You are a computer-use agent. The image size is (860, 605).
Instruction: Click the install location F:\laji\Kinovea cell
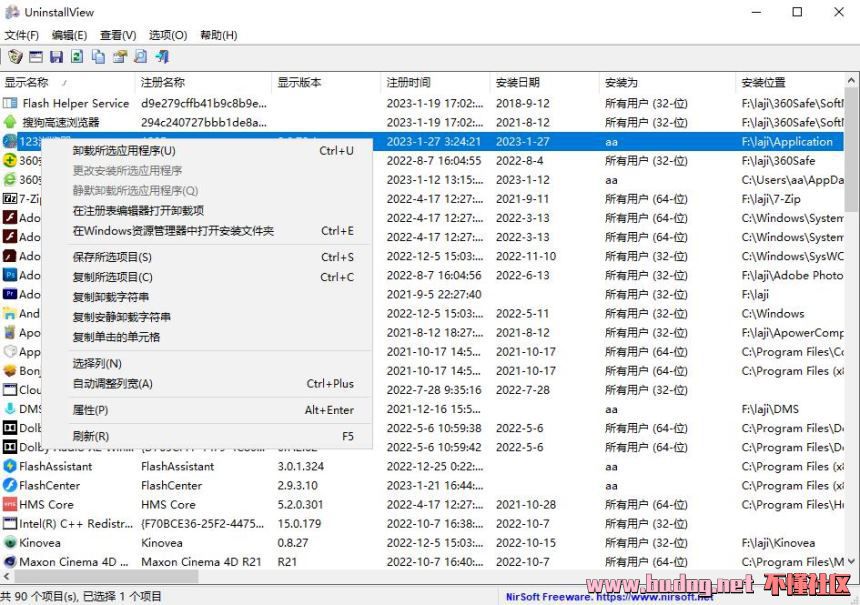(778, 543)
